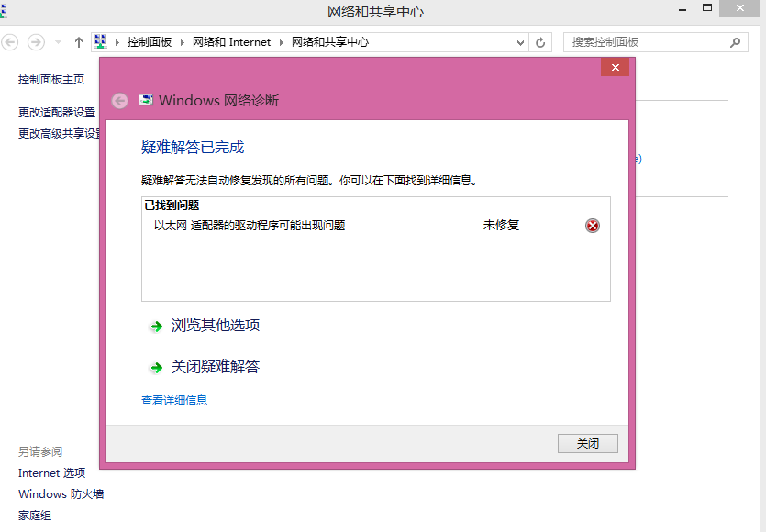
Task: Click the magnifier search icon
Action: coord(735,42)
